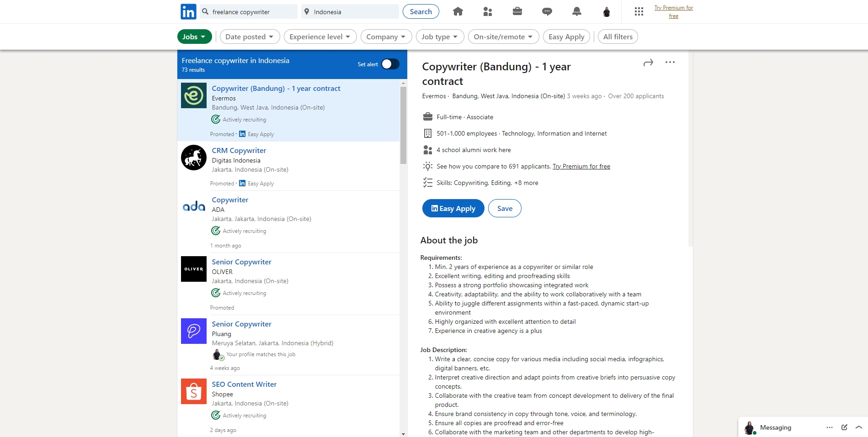Click the blue Easy Apply button
Screen dimensions: 868x437
click(x=453, y=208)
